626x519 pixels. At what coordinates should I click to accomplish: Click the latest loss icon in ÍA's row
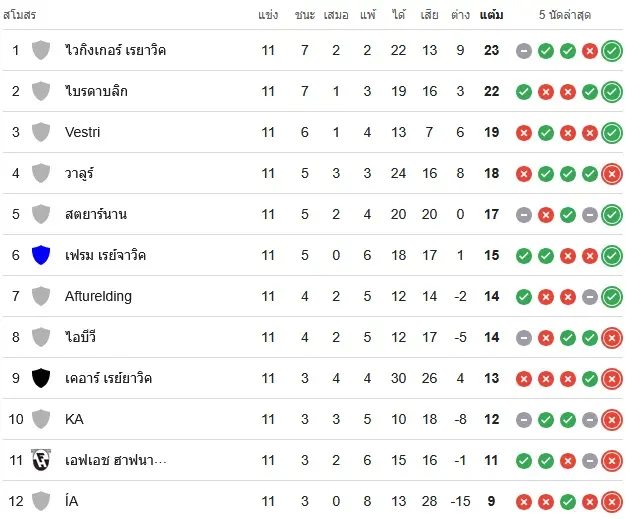tap(612, 502)
